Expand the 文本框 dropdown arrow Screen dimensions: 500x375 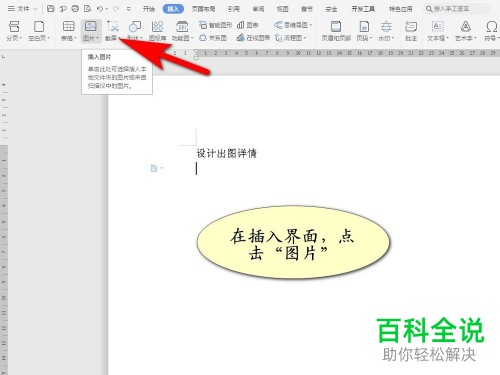pyautogui.click(x=448, y=38)
